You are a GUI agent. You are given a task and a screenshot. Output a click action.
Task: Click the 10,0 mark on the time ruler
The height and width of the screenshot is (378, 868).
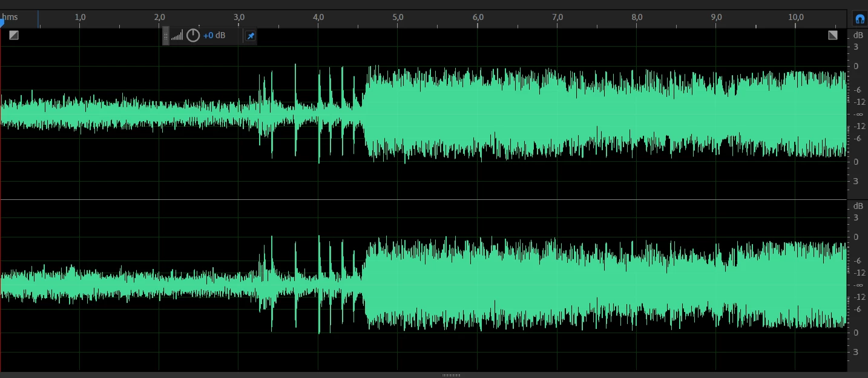[796, 18]
